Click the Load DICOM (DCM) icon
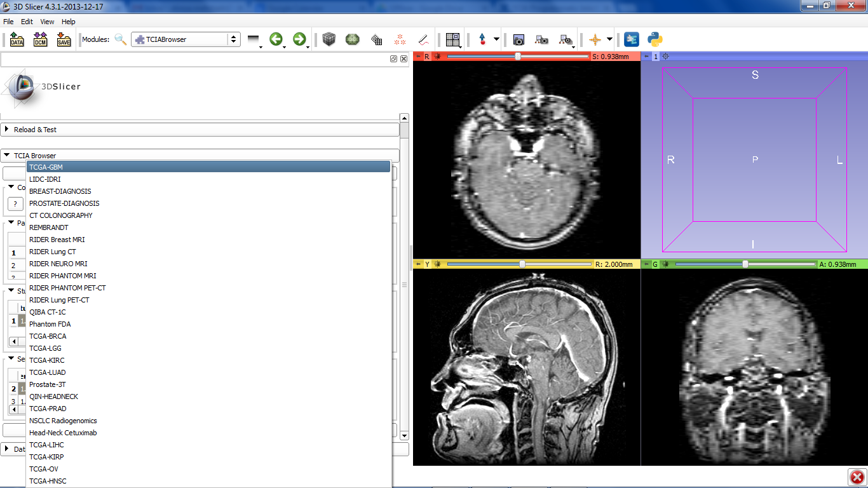868x488 pixels. pos(40,39)
